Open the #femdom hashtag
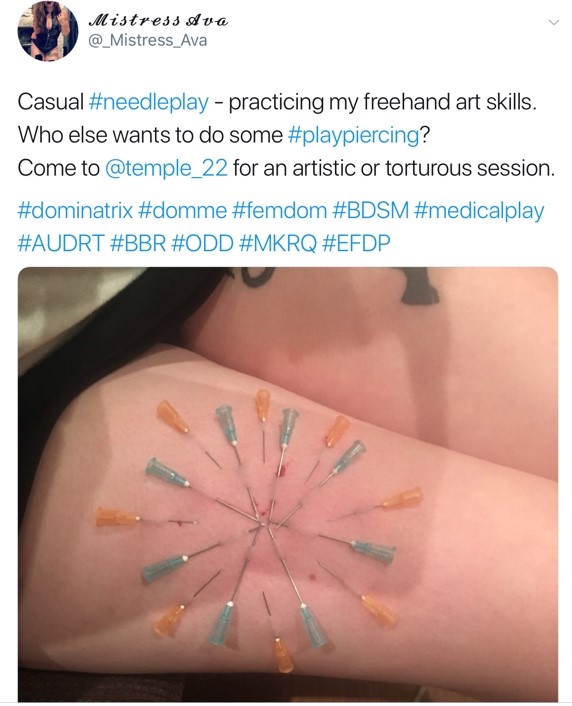The height and width of the screenshot is (706, 572). click(280, 210)
